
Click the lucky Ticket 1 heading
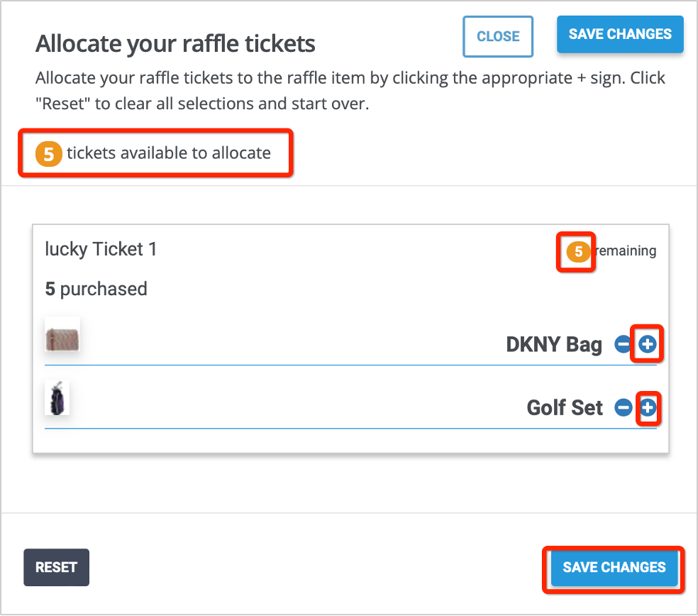point(101,249)
